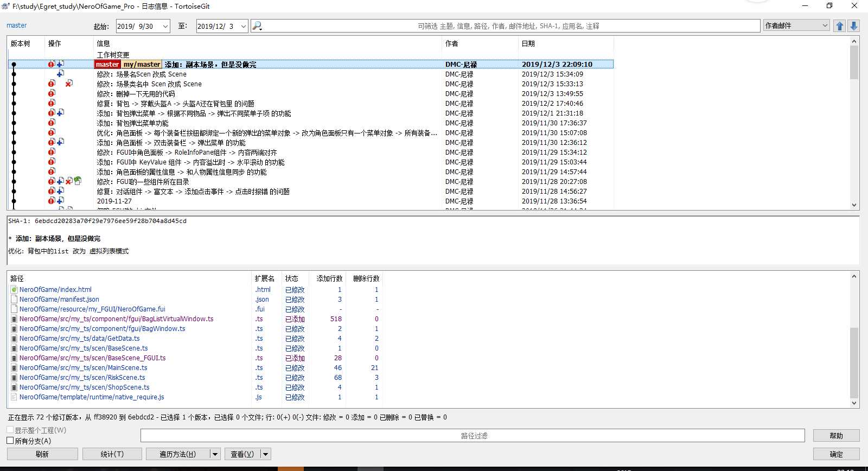Viewport: 868px width, 471px height.
Task: Click the deleted icon in 'FGUI的一些组件所在目录' row
Action: point(69,181)
